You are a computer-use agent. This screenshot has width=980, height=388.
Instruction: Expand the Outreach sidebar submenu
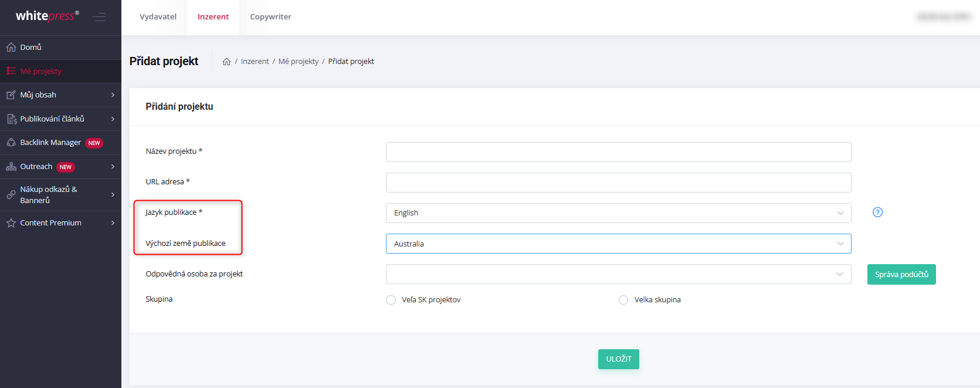[113, 167]
